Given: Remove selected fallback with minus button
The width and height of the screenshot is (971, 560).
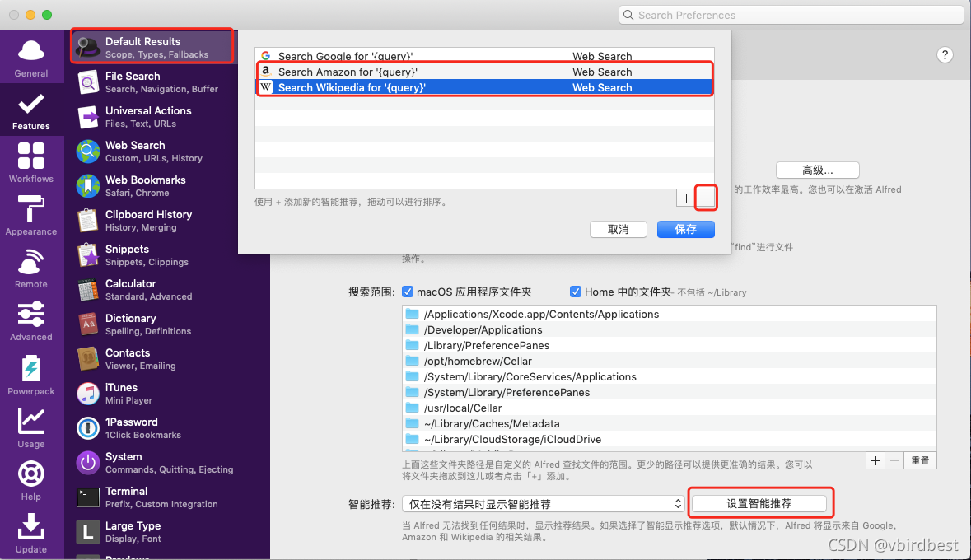Looking at the screenshot, I should click(x=705, y=198).
